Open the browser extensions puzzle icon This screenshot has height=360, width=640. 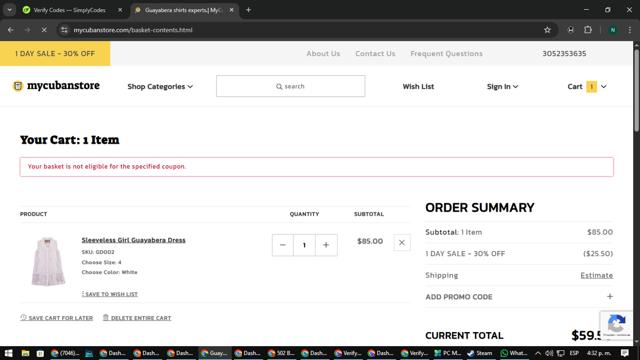click(588, 30)
